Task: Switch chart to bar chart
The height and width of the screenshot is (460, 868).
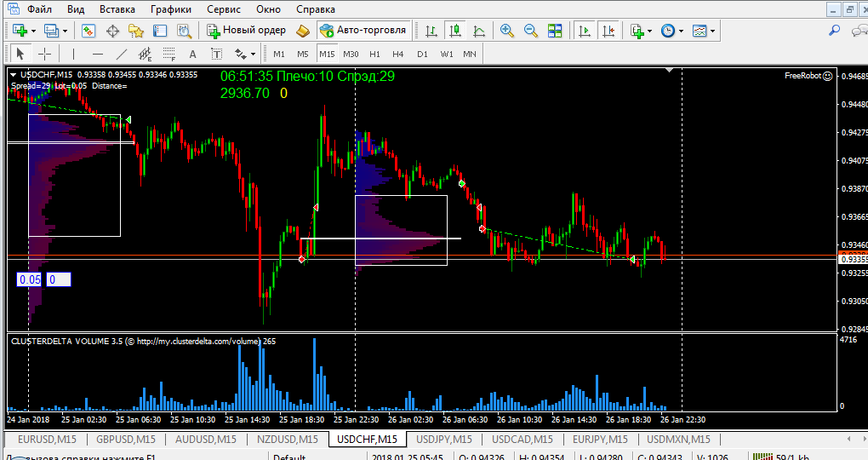Action: pos(431,31)
